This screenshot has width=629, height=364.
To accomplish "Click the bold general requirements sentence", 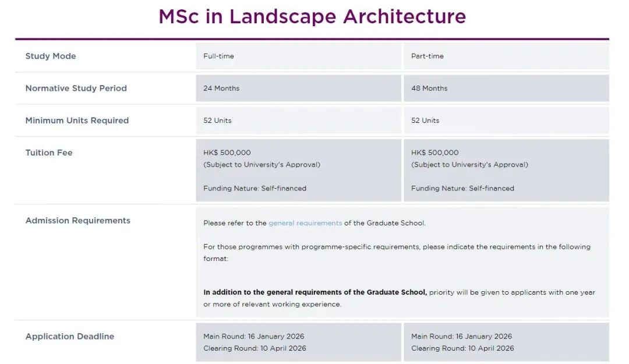I will (x=315, y=292).
